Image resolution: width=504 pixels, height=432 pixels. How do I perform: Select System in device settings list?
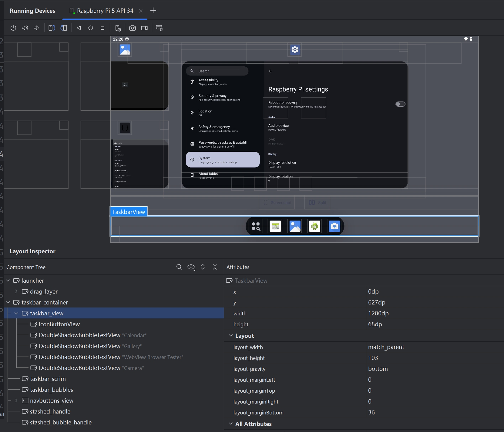click(223, 160)
